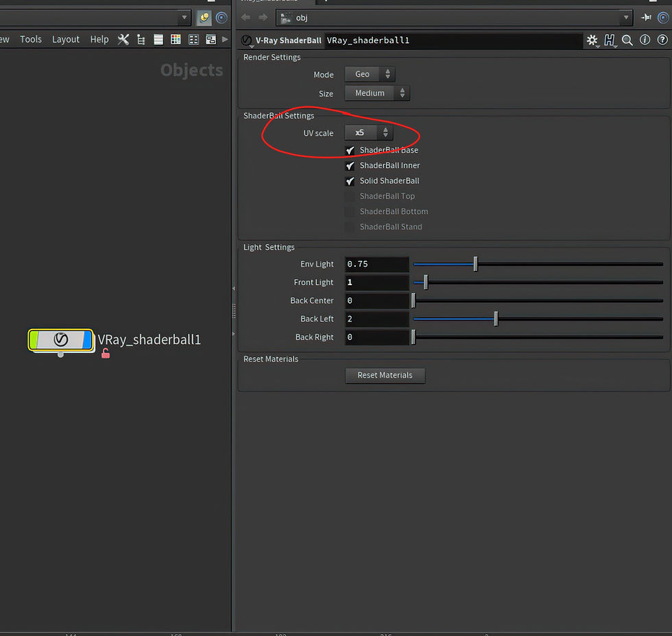The height and width of the screenshot is (636, 672).
Task: Click the Env Light value field
Action: pos(376,265)
